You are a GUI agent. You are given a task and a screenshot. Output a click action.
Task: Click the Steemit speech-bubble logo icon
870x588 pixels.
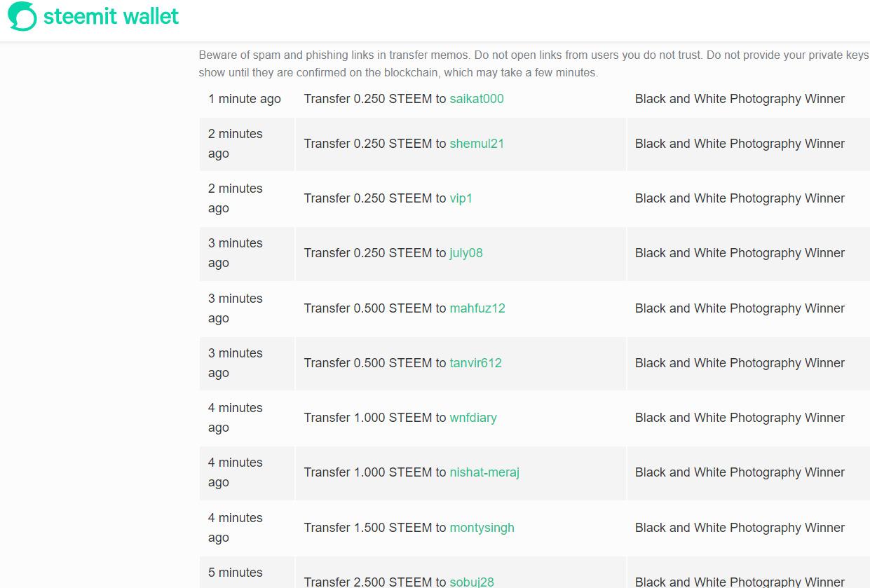22,16
